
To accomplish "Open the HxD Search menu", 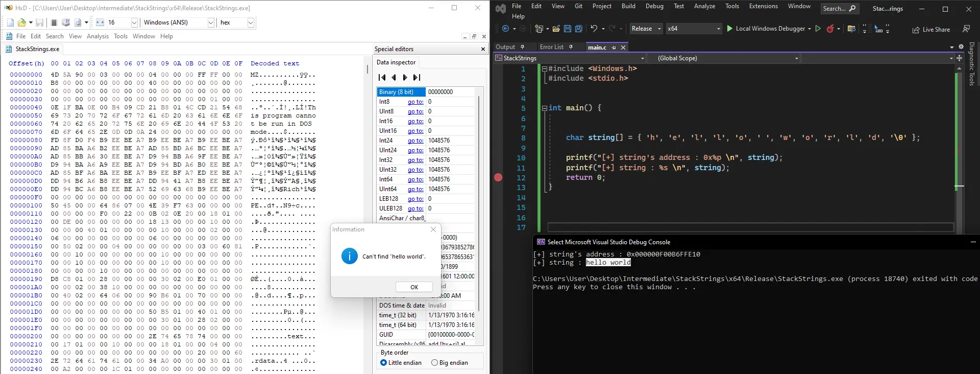I will click(55, 36).
